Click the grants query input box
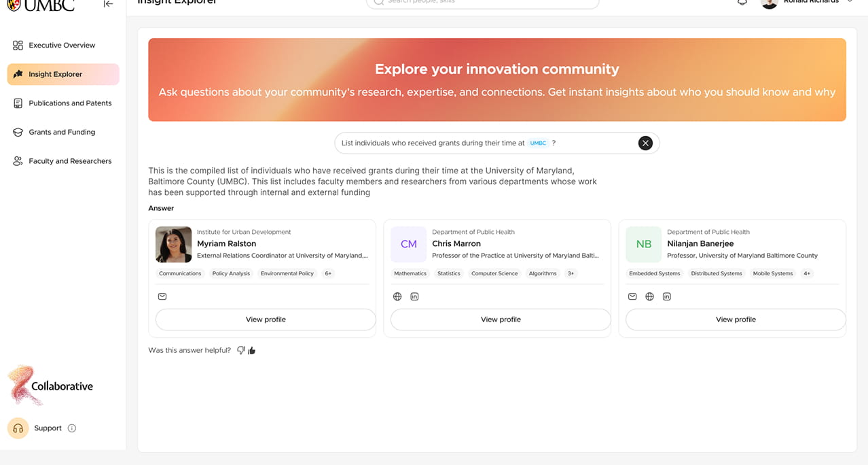The image size is (868, 465). tap(497, 143)
